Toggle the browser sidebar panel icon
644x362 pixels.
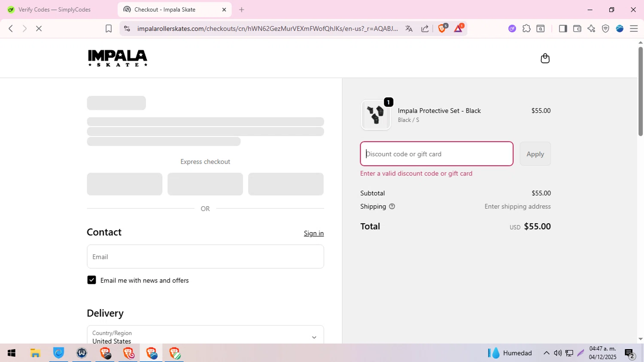click(x=563, y=28)
